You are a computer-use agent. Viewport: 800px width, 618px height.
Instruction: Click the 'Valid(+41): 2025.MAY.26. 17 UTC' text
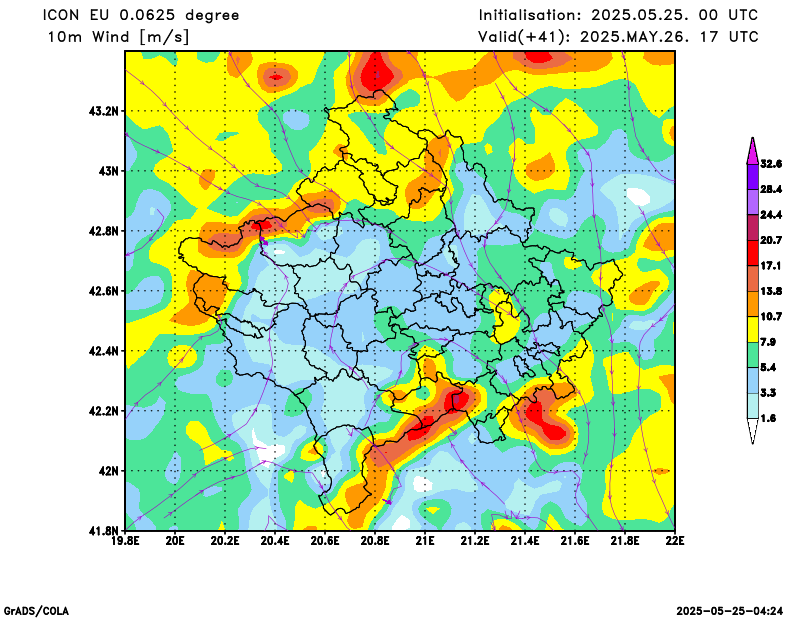[x=618, y=37]
